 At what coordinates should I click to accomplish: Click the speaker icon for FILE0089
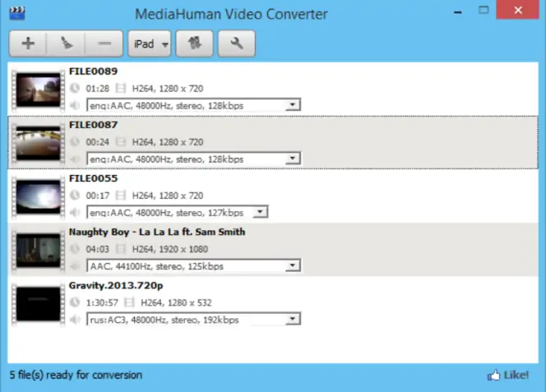point(75,105)
